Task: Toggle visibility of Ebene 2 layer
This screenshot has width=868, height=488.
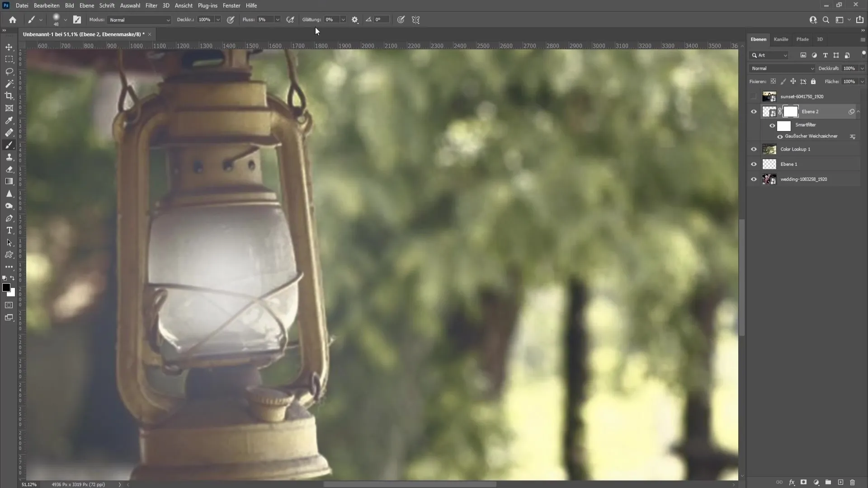Action: [x=754, y=112]
